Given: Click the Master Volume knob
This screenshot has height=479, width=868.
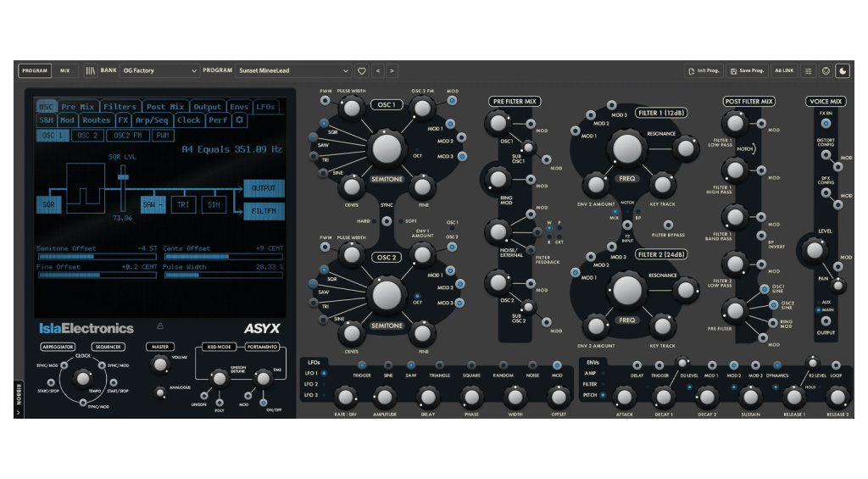Looking at the screenshot, I should 160,365.
